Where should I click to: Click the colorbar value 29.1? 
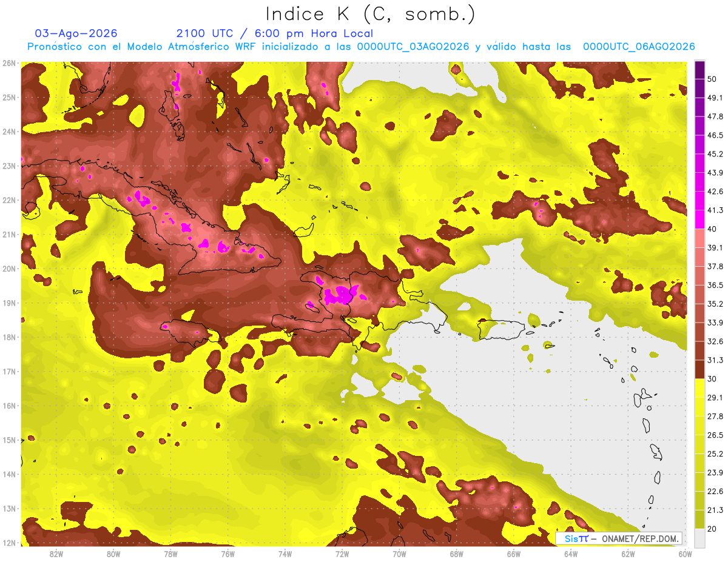click(x=715, y=398)
